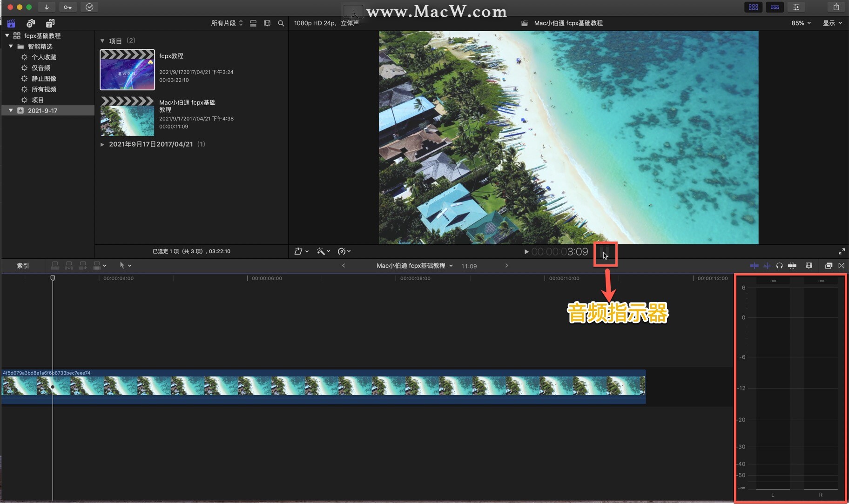This screenshot has height=504, width=849.
Task: Click the viewer timecode display
Action: coord(560,252)
